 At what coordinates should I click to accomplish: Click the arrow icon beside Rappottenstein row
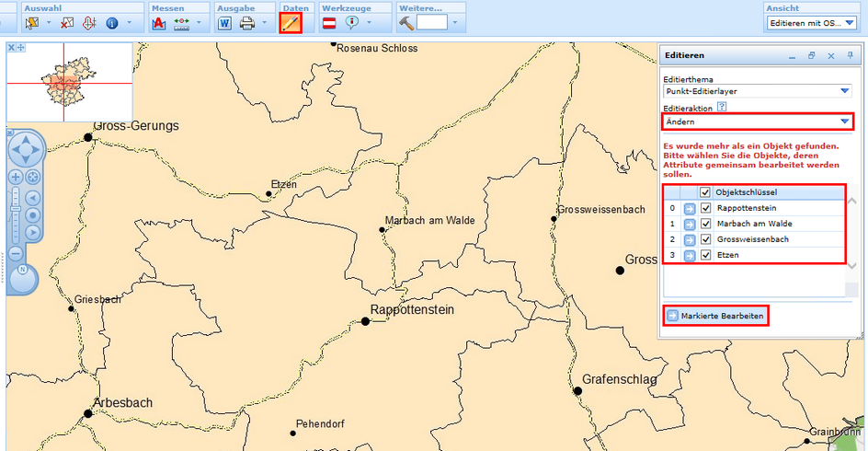689,209
